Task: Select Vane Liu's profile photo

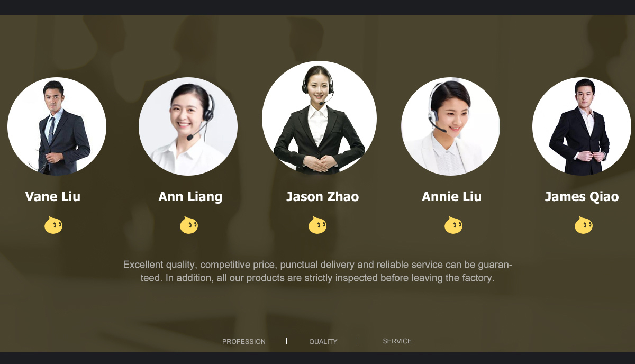Action: pyautogui.click(x=57, y=126)
